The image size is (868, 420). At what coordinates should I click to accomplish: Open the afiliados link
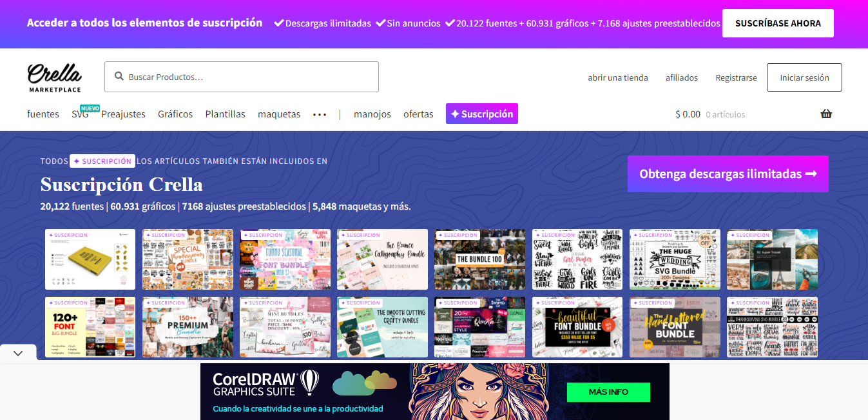point(682,77)
